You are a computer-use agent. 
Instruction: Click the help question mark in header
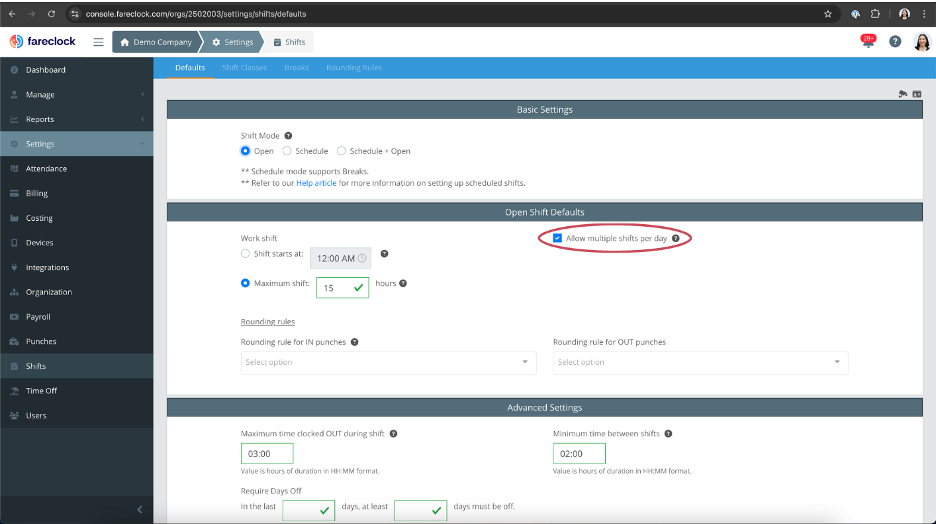click(x=895, y=41)
